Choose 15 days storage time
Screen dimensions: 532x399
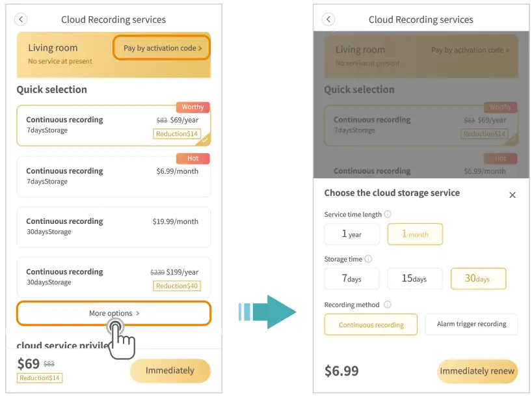coord(415,279)
